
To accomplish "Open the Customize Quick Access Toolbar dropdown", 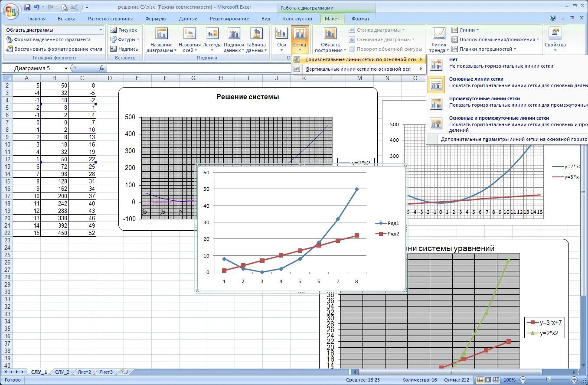I will point(87,7).
